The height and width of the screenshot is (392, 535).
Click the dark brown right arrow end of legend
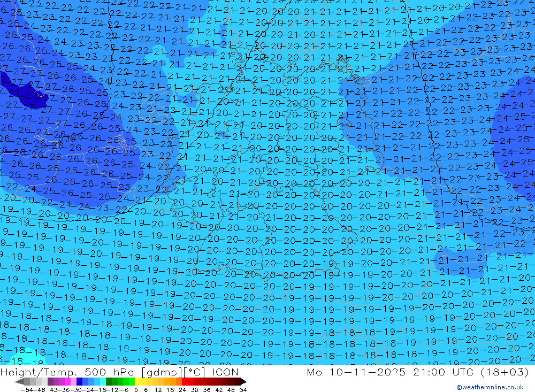pos(243,381)
